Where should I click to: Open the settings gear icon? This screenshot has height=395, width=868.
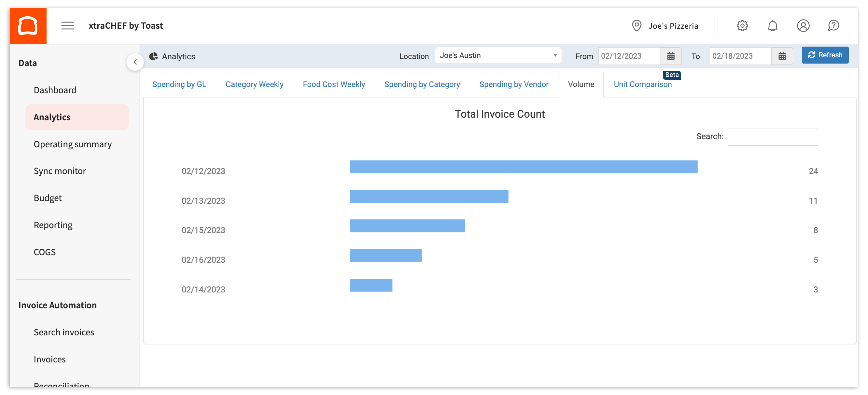tap(742, 25)
